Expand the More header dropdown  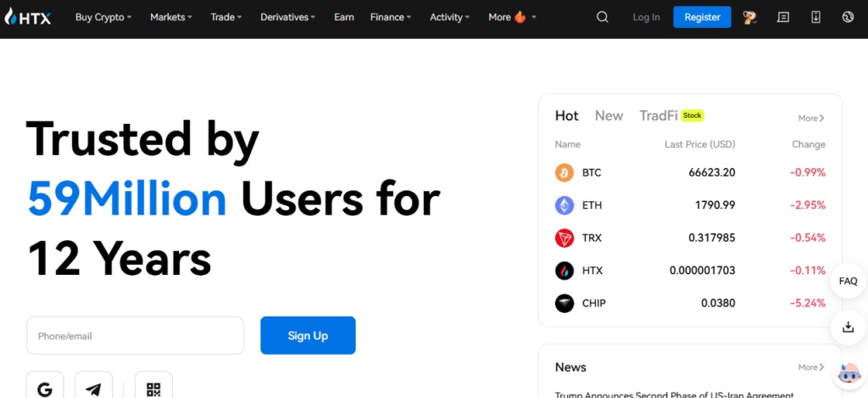tap(512, 17)
